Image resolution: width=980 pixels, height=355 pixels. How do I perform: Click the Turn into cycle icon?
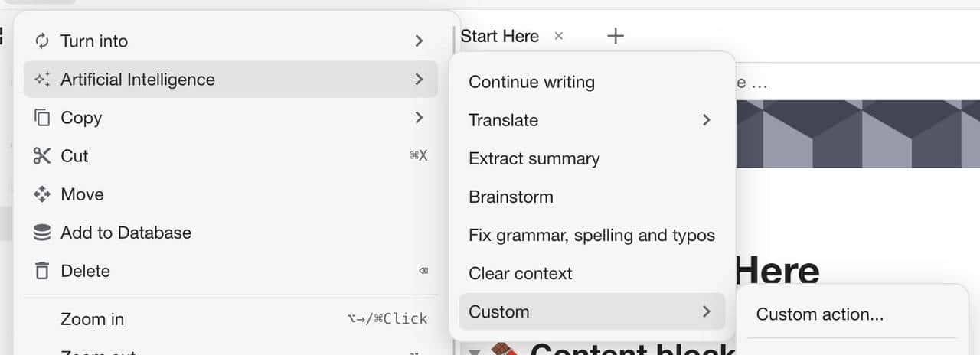42,41
